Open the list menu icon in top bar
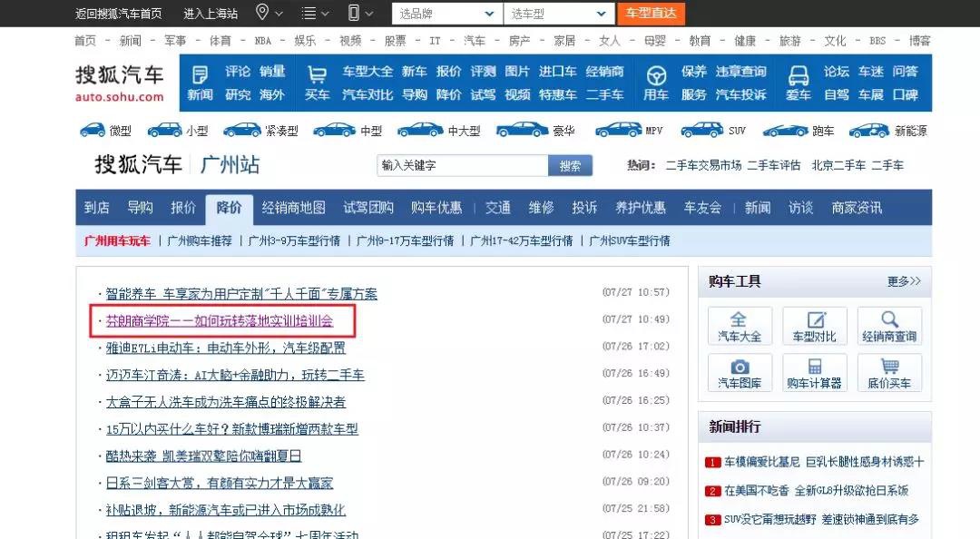The height and width of the screenshot is (539, 980). click(x=314, y=13)
